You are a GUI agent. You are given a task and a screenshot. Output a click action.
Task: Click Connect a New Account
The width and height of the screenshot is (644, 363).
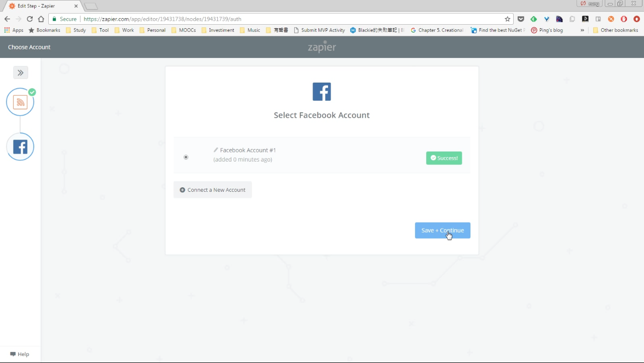click(x=213, y=190)
